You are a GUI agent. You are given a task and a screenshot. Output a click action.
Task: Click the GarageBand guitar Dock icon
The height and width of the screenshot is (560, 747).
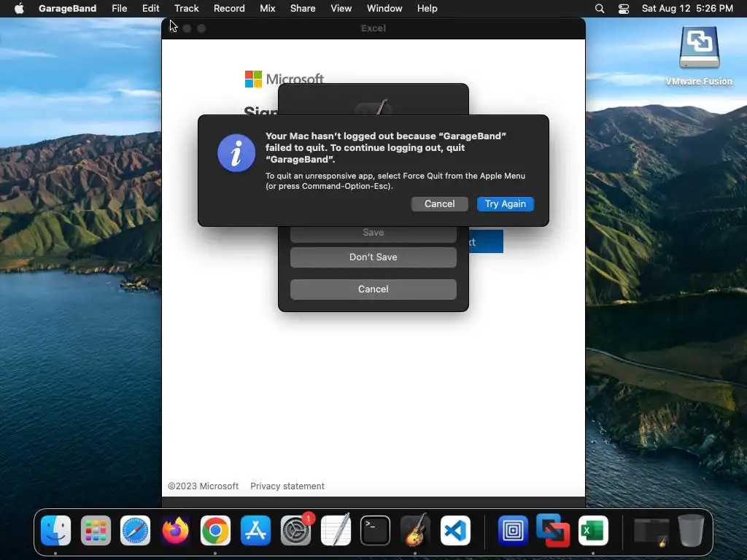415,529
